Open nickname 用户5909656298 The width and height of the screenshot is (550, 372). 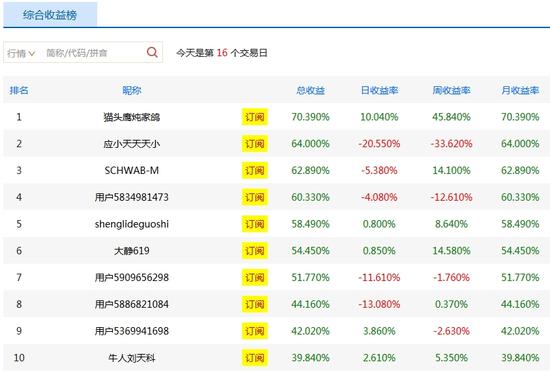coord(132,277)
